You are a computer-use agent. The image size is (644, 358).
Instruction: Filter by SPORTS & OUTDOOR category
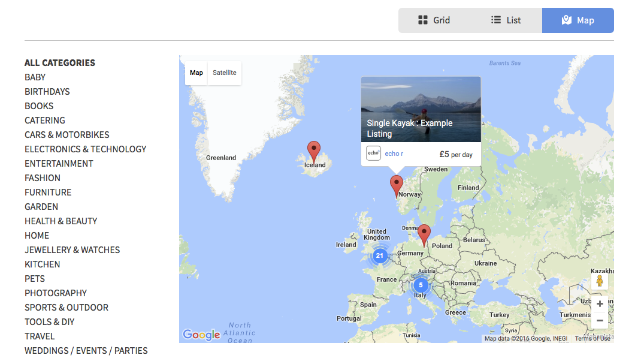click(x=66, y=308)
